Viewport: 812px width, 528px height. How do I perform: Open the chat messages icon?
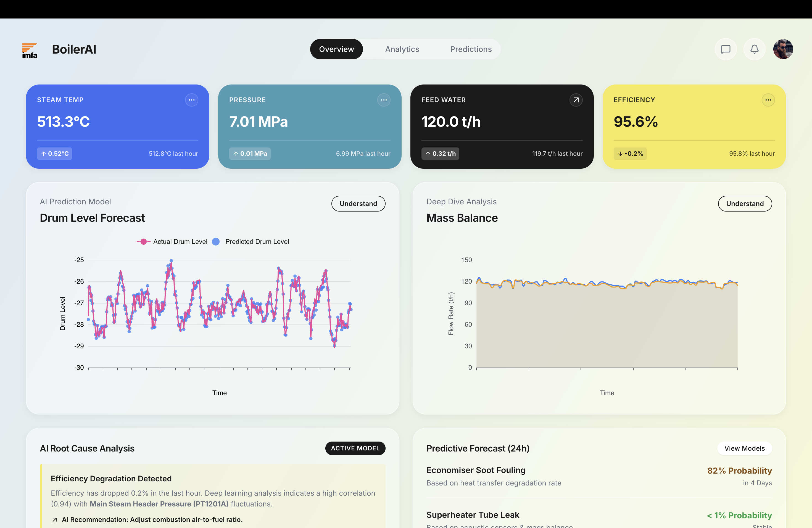coord(725,49)
